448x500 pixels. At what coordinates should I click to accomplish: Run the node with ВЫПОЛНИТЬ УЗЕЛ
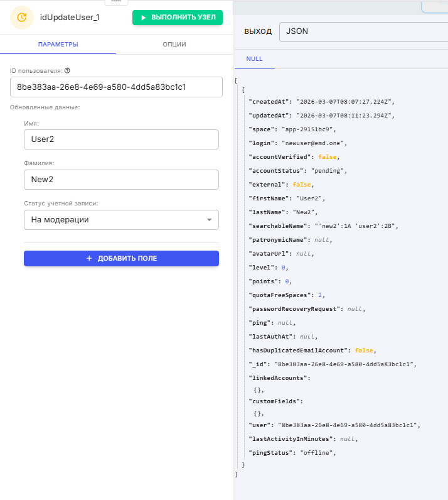pyautogui.click(x=178, y=18)
